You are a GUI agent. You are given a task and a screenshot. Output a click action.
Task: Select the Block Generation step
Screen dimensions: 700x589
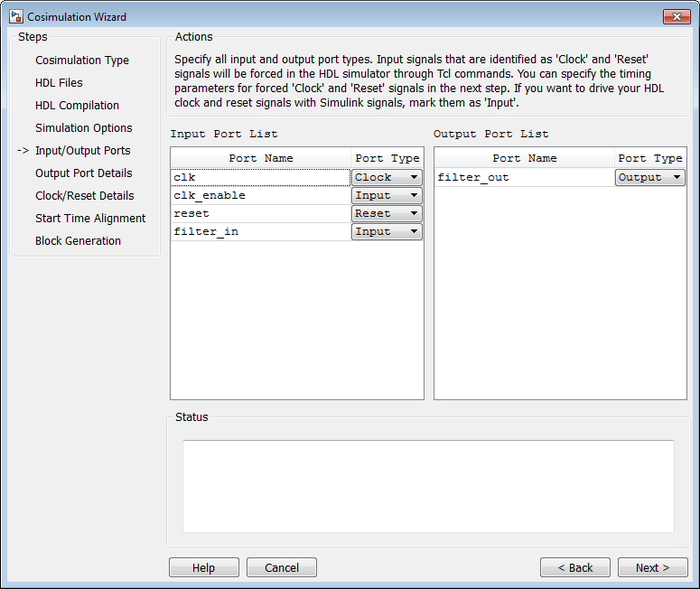coord(78,240)
